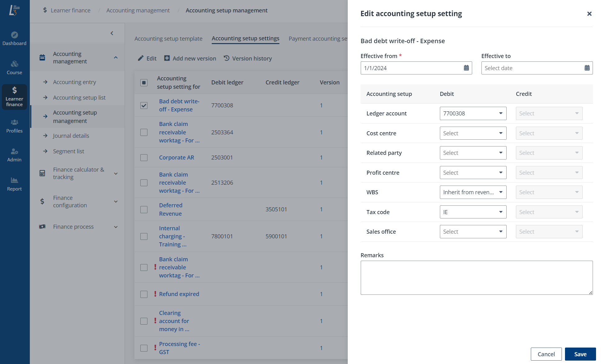Open Profiles from the left navigation

click(14, 125)
